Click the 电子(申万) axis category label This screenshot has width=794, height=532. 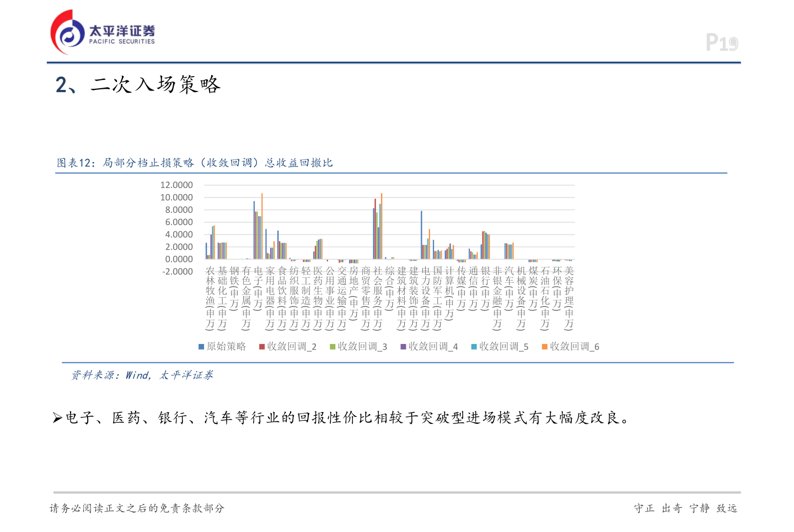tap(258, 288)
